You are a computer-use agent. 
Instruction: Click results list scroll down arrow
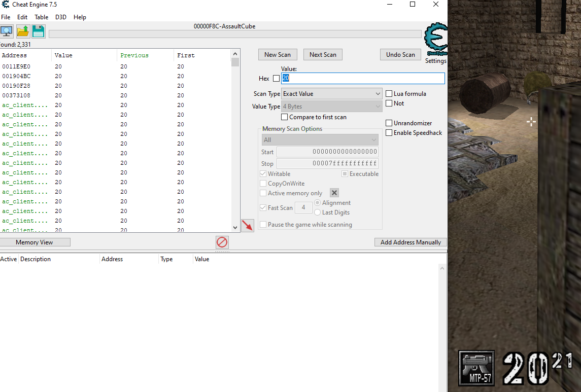[235, 228]
